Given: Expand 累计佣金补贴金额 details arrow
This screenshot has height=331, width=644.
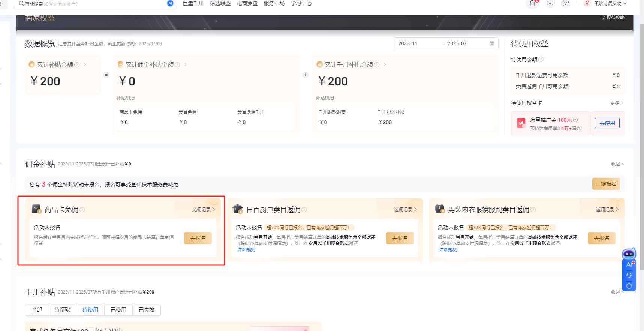Looking at the screenshot, I should pos(186,64).
